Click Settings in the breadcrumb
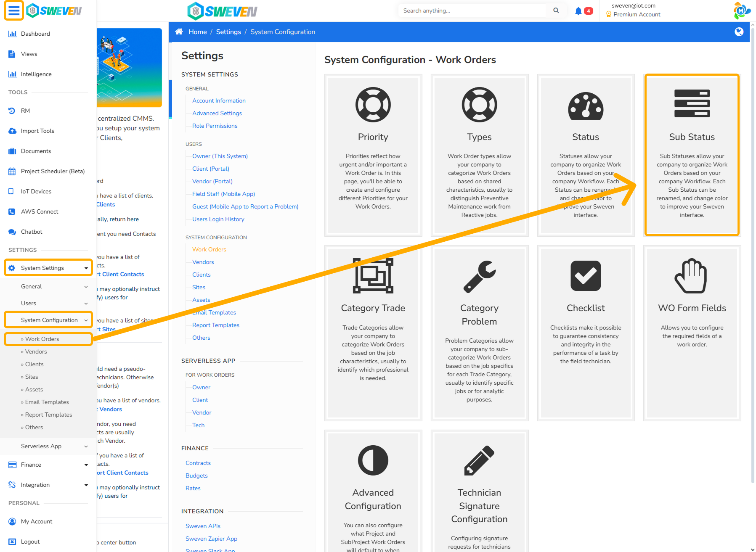 (228, 32)
